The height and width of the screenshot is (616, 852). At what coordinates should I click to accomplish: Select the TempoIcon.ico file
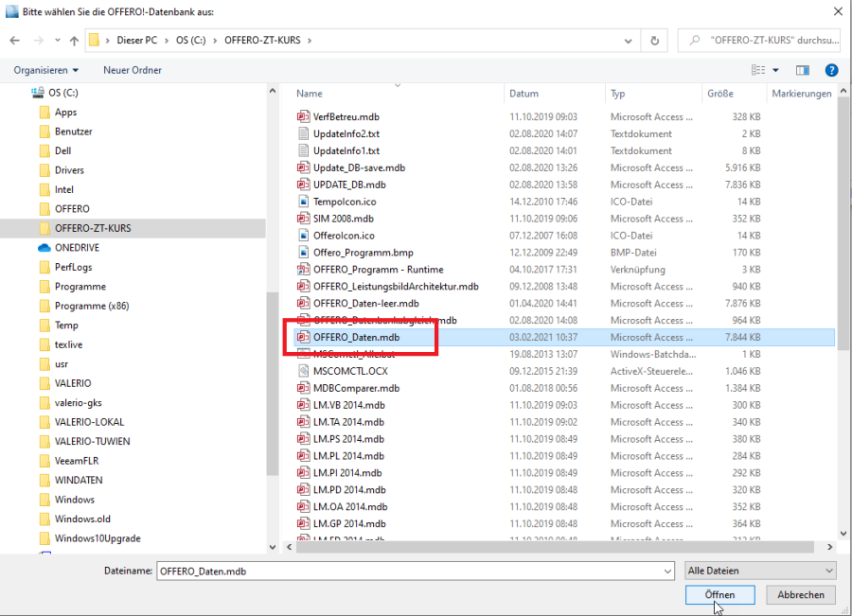pyautogui.click(x=345, y=202)
